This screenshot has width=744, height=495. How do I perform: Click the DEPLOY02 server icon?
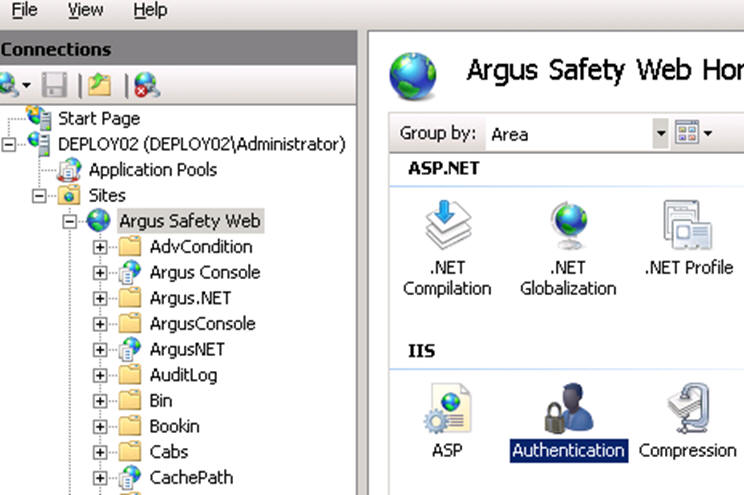[39, 143]
